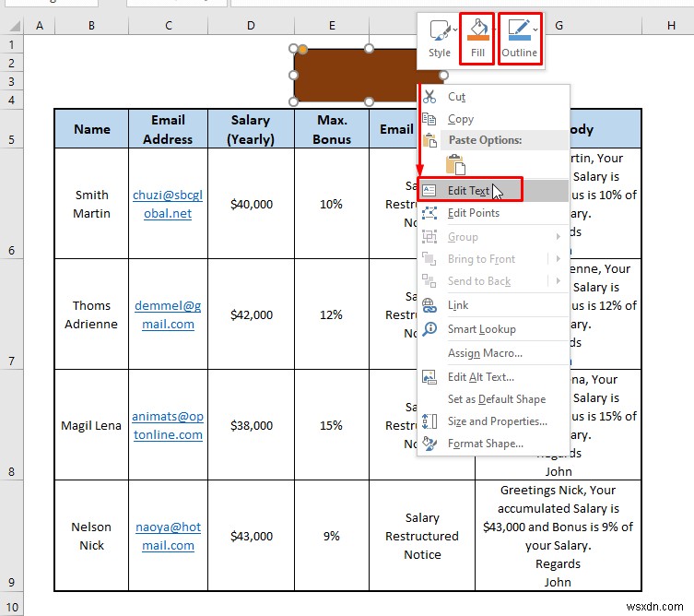Click the Link globe icon

point(429,305)
